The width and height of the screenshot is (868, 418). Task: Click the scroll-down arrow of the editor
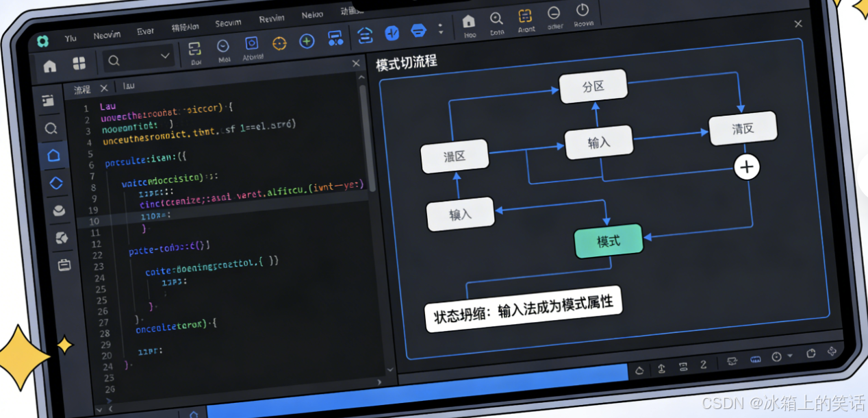tap(390, 370)
